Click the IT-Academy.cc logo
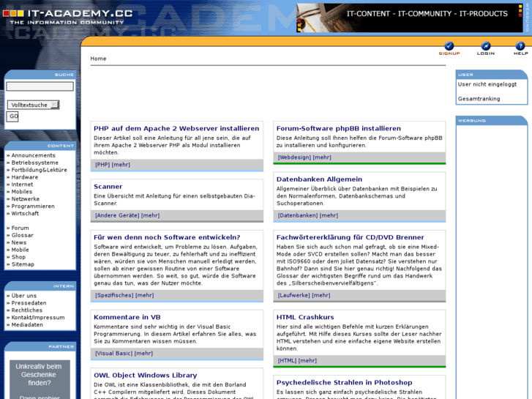Viewport: 532px width, 399px height. click(68, 17)
